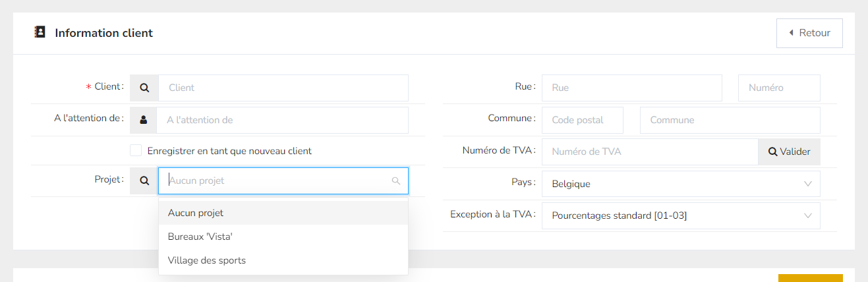
Task: Click into the Rue input field
Action: point(631,88)
